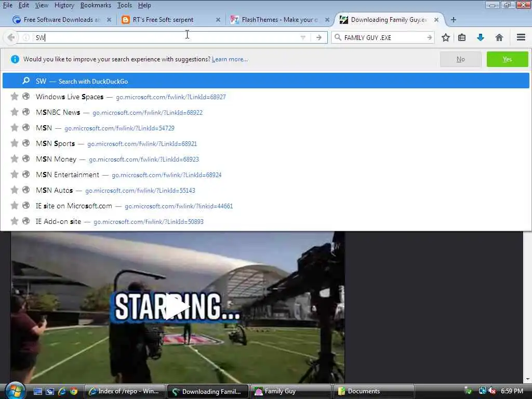Switch to Documents taskbar window
This screenshot has height=399, width=532.
coord(374,391)
